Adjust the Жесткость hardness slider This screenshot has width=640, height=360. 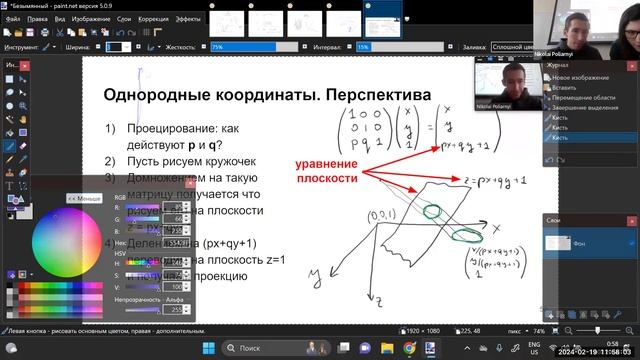(254, 47)
